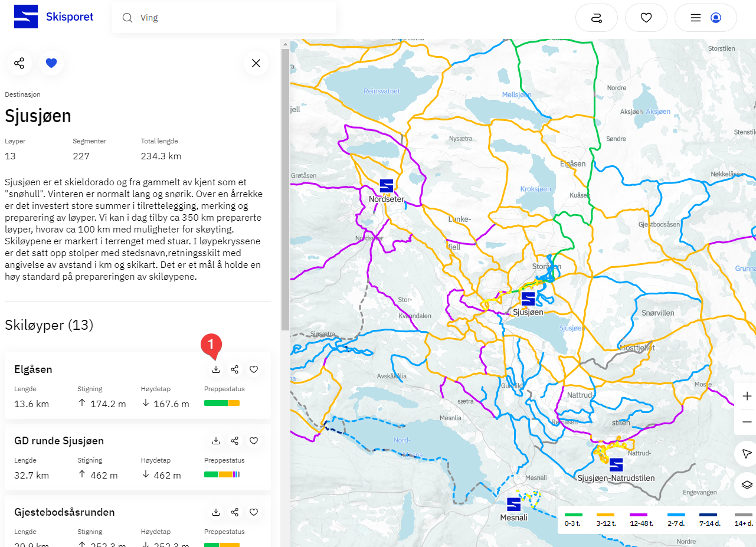Focus the search field containing Ving
The image size is (756, 547).
point(224,18)
